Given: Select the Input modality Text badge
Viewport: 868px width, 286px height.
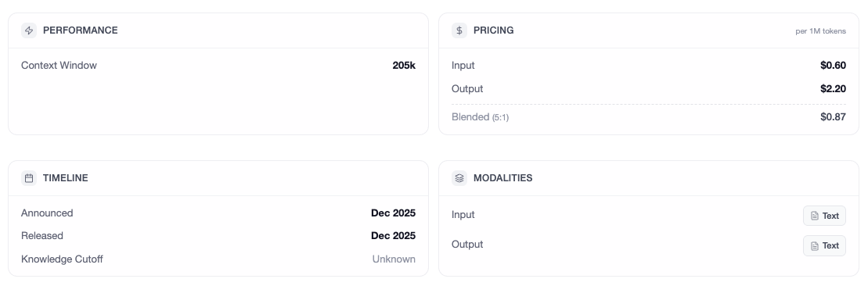Looking at the screenshot, I should (824, 216).
